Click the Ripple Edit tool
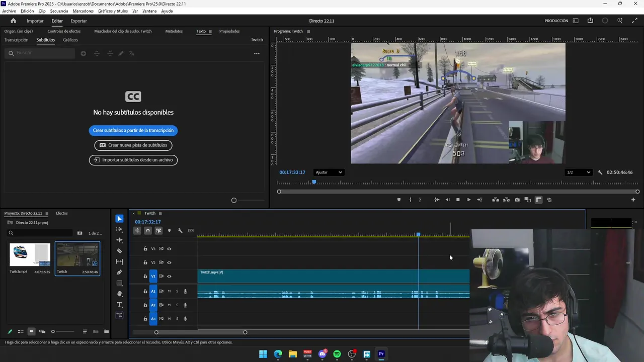644x362 pixels. pos(119,240)
